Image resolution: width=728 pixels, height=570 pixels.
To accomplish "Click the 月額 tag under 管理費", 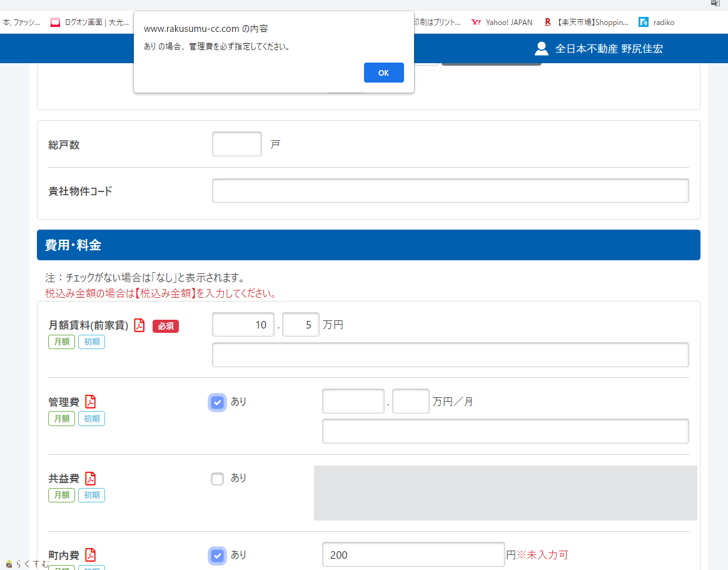I will [x=61, y=419].
